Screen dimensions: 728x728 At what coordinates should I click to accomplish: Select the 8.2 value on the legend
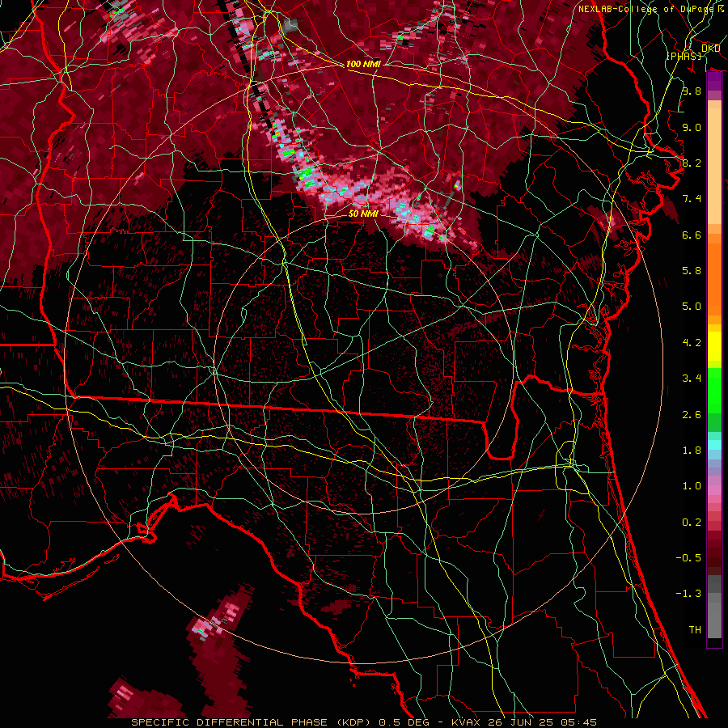692,163
